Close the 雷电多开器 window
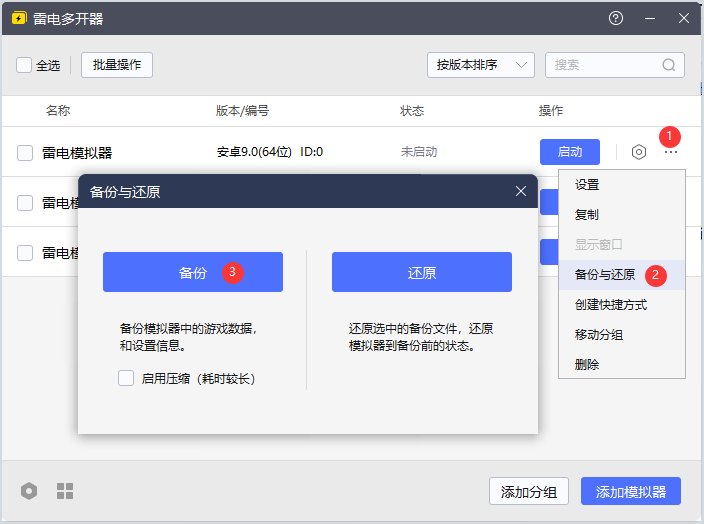This screenshot has width=704, height=524. [684, 18]
